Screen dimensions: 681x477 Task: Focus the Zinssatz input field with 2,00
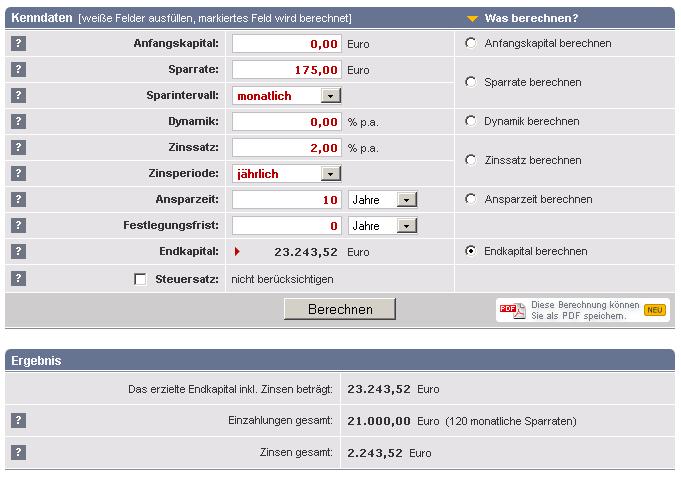point(287,148)
